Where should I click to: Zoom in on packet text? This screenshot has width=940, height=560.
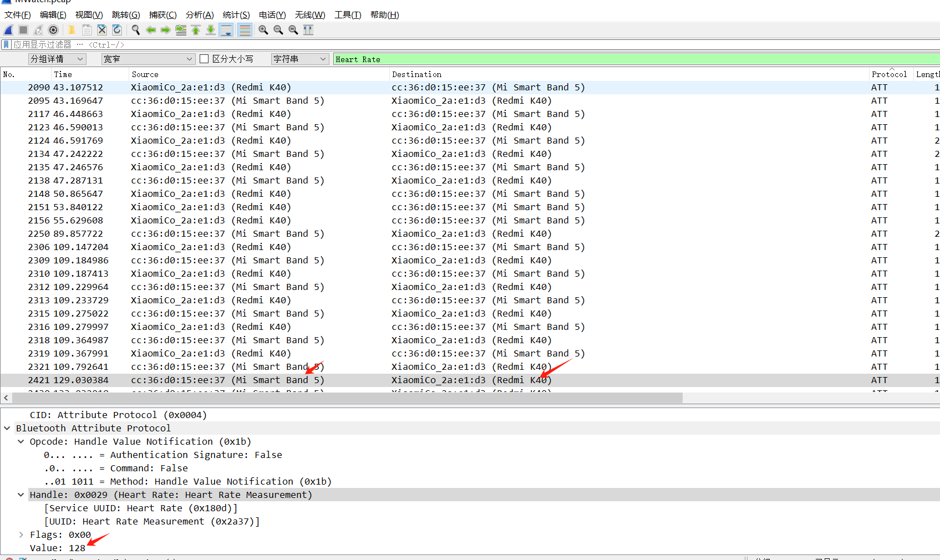(x=263, y=30)
